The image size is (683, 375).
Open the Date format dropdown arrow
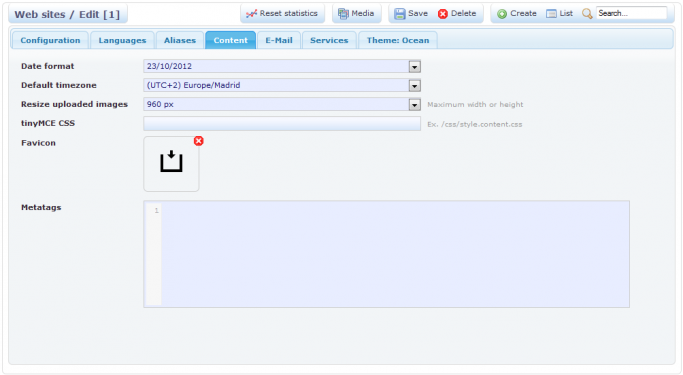pos(414,67)
